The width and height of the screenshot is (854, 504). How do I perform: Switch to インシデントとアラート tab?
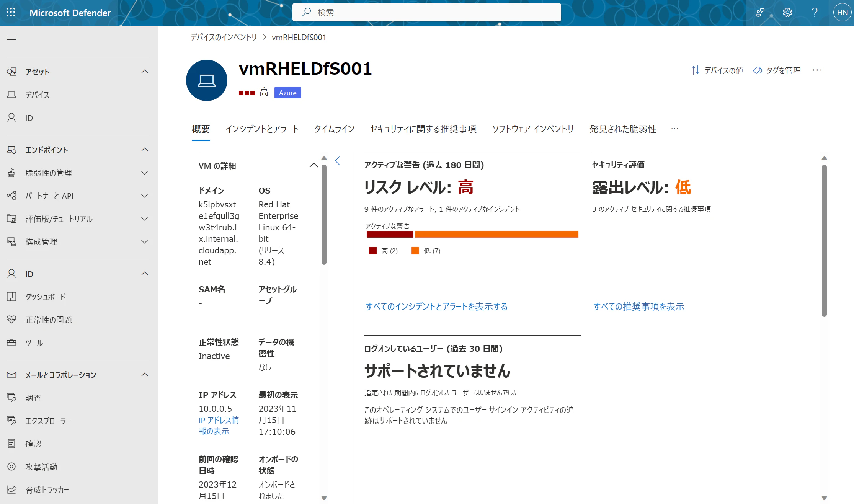click(262, 129)
